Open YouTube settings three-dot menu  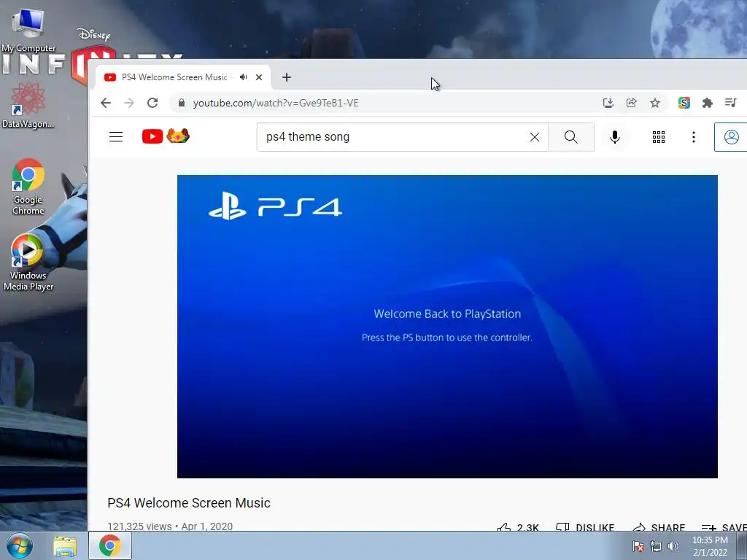(694, 137)
